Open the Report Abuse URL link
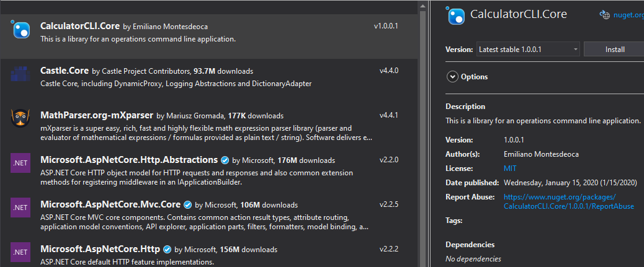This screenshot has width=644, height=267. click(x=568, y=201)
